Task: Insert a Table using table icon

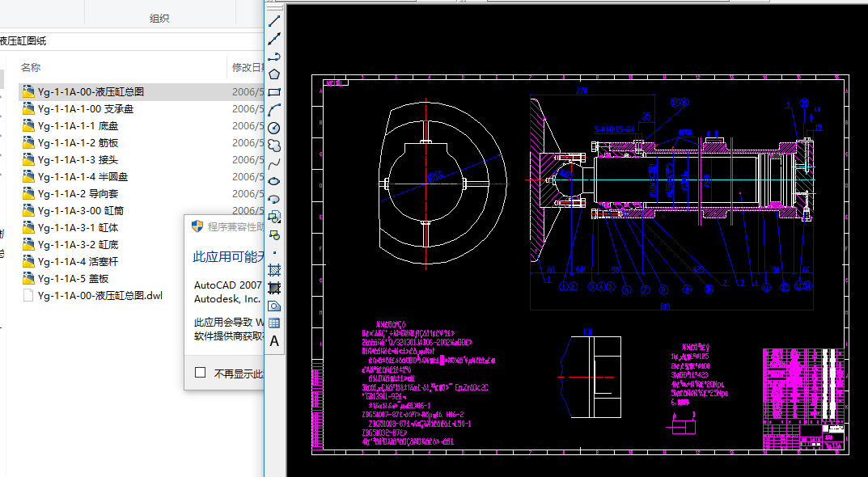Action: 274,323
